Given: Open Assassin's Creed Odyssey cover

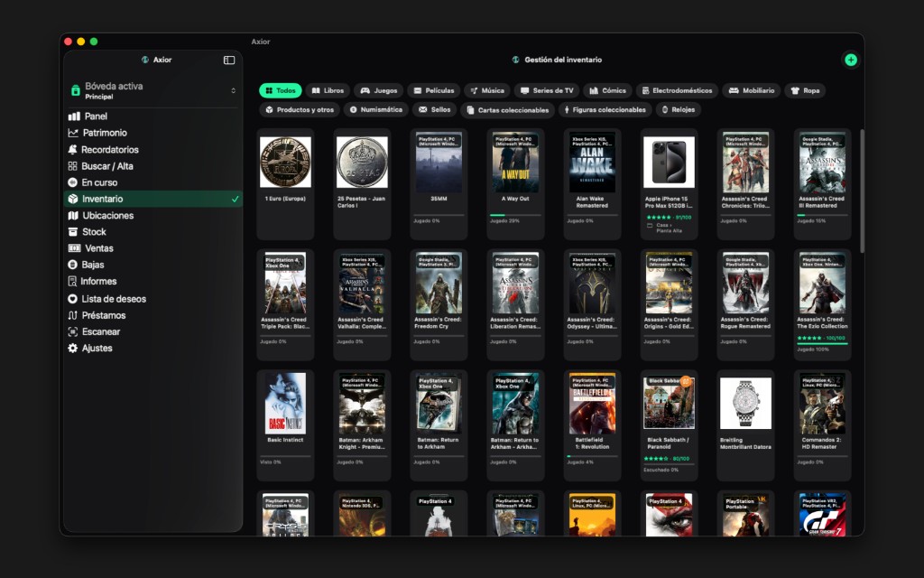Looking at the screenshot, I should (x=592, y=283).
